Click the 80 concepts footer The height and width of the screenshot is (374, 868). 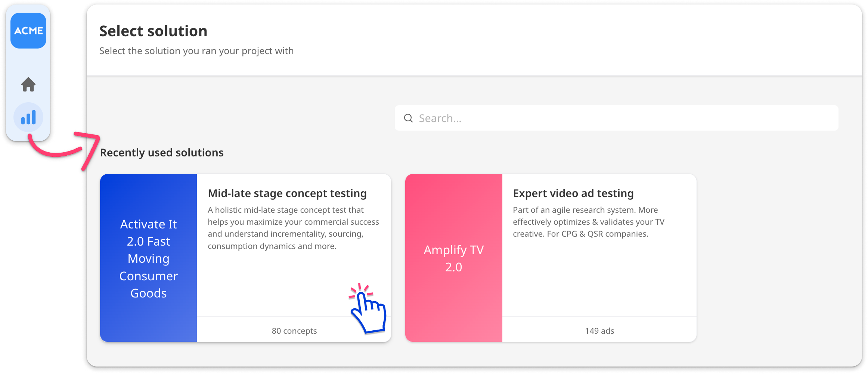coord(294,331)
